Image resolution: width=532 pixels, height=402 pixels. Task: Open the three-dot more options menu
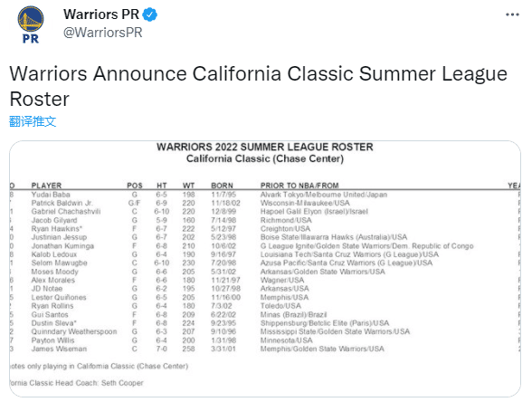coord(512,14)
